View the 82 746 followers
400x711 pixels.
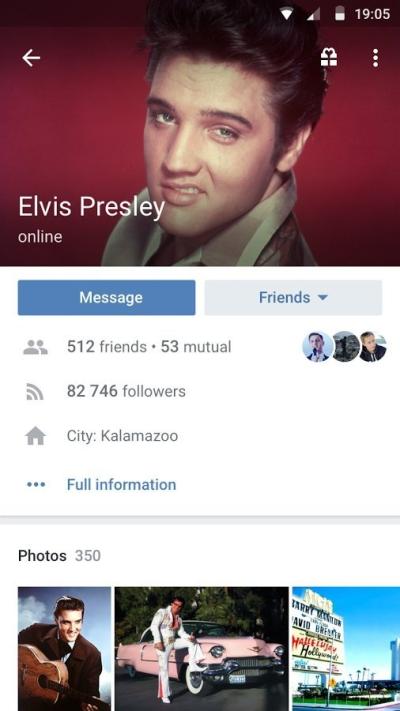pyautogui.click(x=126, y=391)
